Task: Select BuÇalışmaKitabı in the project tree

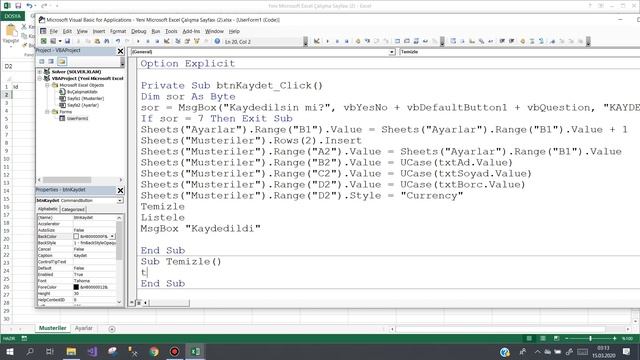Action: click(82, 92)
